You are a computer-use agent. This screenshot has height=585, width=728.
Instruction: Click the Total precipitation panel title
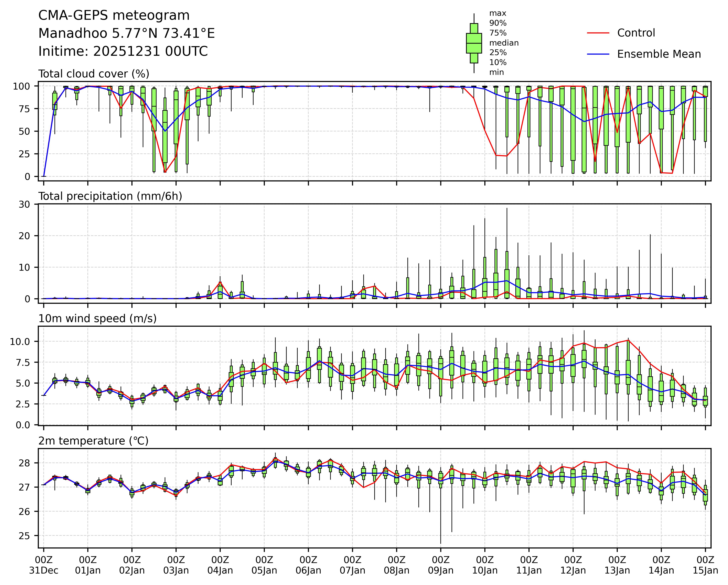tap(110, 196)
